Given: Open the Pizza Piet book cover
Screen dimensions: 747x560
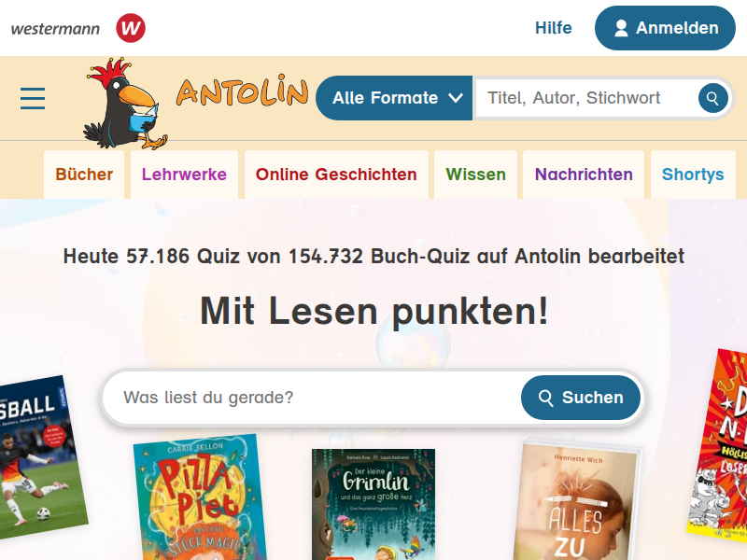Looking at the screenshot, I should tap(200, 497).
